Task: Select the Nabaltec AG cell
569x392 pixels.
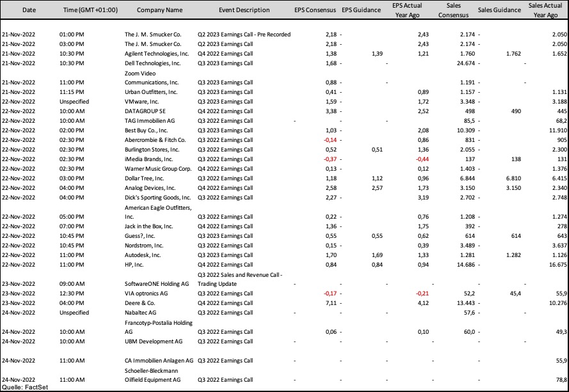Action: [141, 313]
